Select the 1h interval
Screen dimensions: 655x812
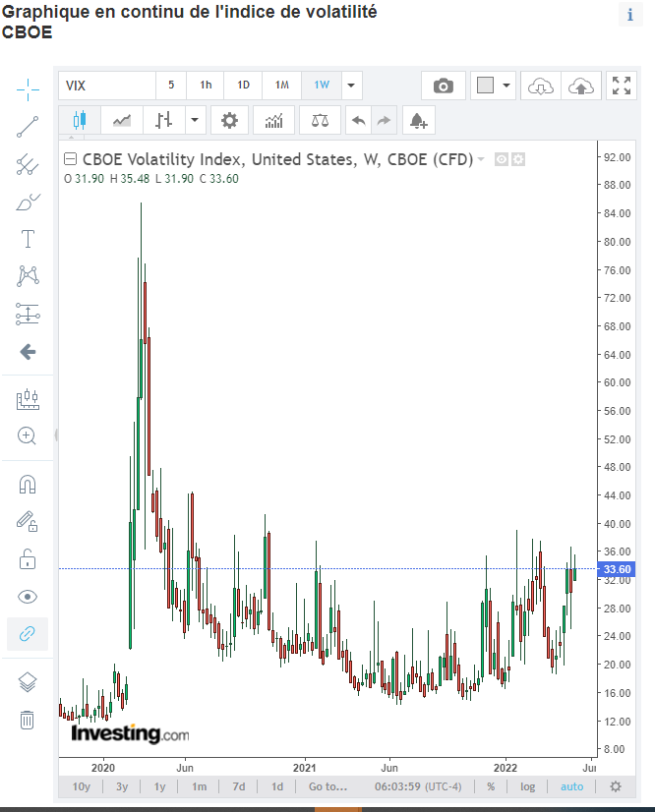(x=206, y=86)
